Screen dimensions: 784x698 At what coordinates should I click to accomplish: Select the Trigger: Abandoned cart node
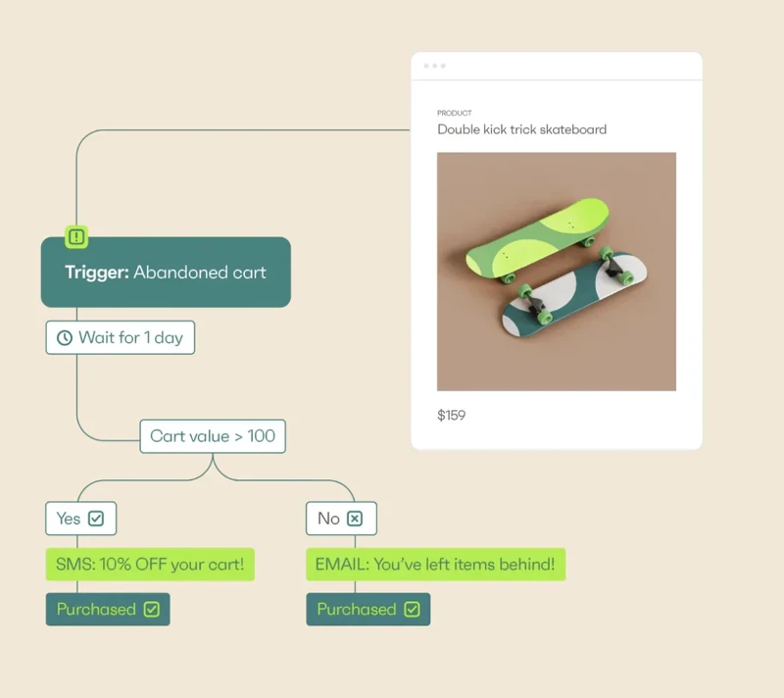click(x=165, y=273)
